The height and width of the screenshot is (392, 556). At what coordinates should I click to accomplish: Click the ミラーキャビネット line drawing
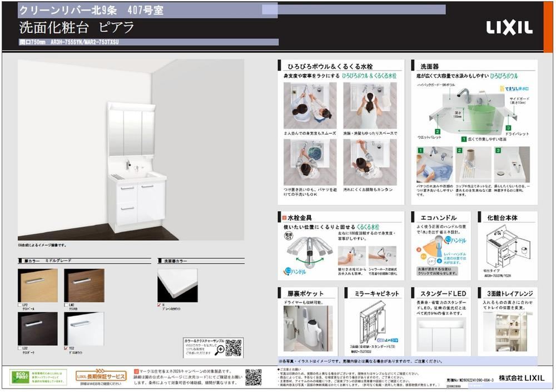click(x=373, y=322)
